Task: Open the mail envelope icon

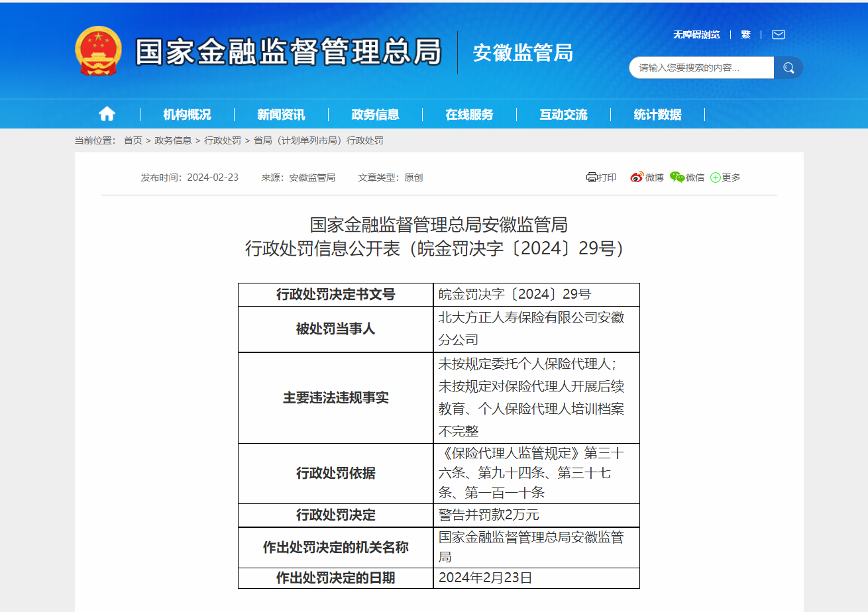Action: (x=779, y=34)
